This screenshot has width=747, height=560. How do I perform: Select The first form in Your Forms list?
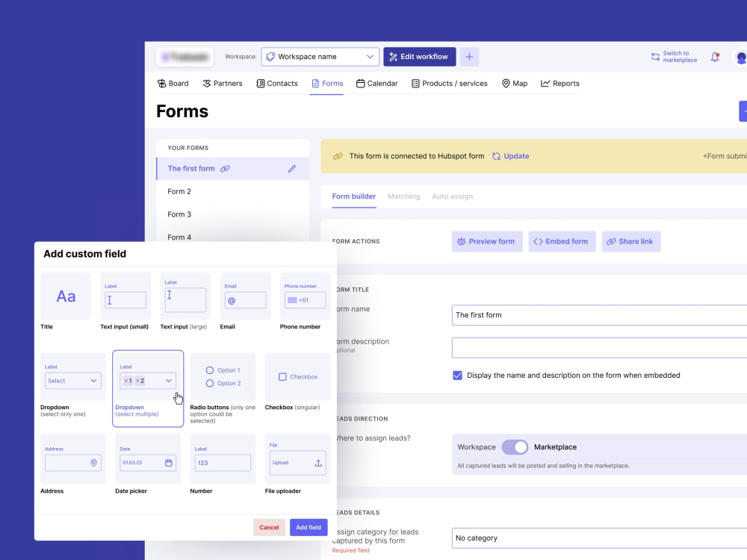point(233,169)
